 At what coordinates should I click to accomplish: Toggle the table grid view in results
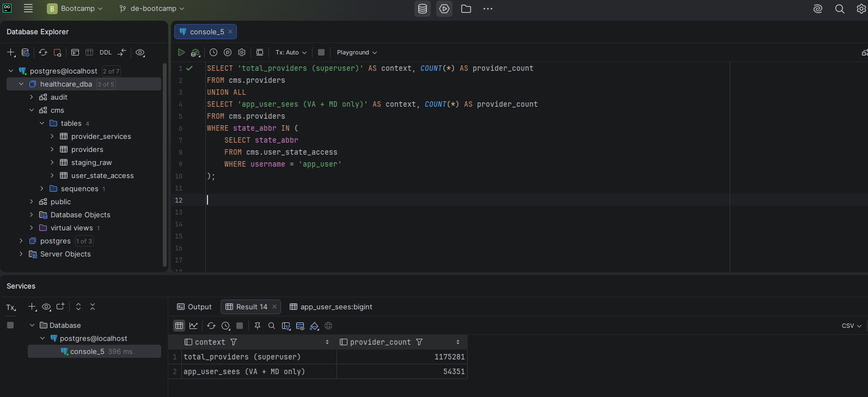[179, 326]
